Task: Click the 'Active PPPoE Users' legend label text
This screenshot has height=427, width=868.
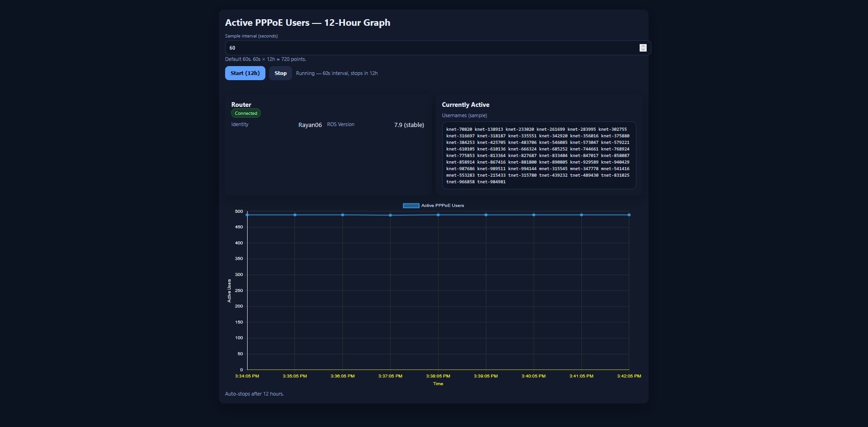Action: point(443,206)
